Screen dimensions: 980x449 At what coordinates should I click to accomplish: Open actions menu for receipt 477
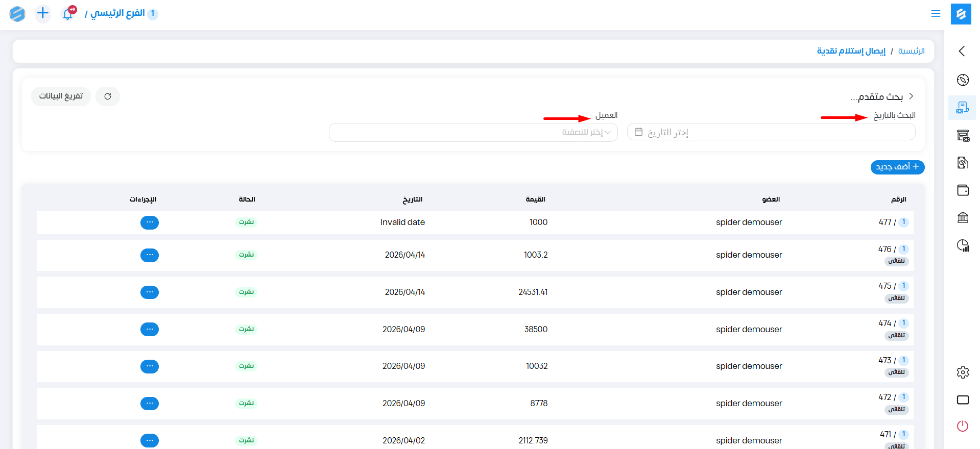[x=150, y=222]
